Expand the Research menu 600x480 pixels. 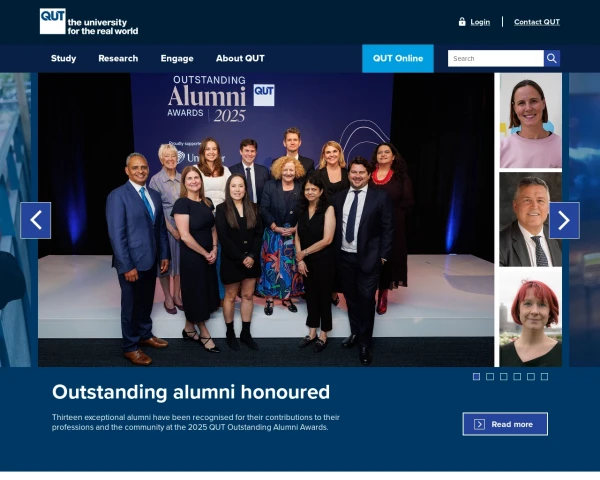[x=118, y=58]
